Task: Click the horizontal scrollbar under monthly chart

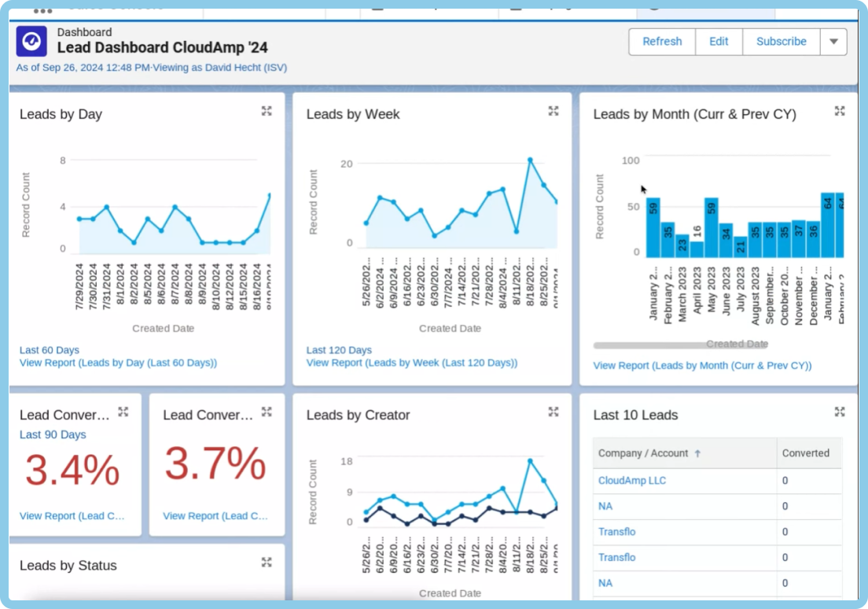Action: (680, 345)
